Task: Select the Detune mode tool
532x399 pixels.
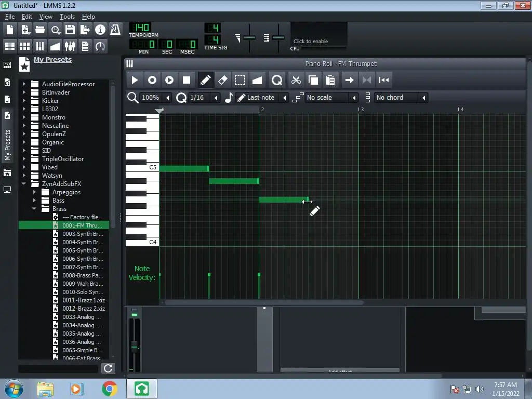Action: tap(257, 80)
